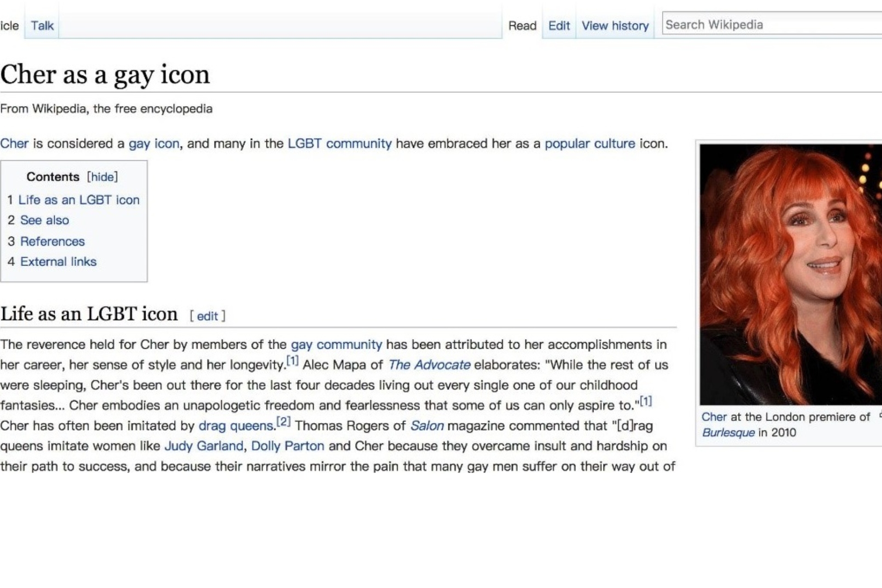Open the gay icon link

[x=154, y=144]
